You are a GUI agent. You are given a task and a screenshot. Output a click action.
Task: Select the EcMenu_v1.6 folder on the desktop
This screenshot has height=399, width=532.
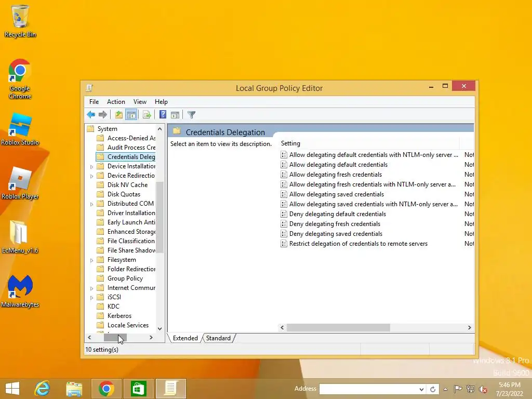pyautogui.click(x=20, y=237)
